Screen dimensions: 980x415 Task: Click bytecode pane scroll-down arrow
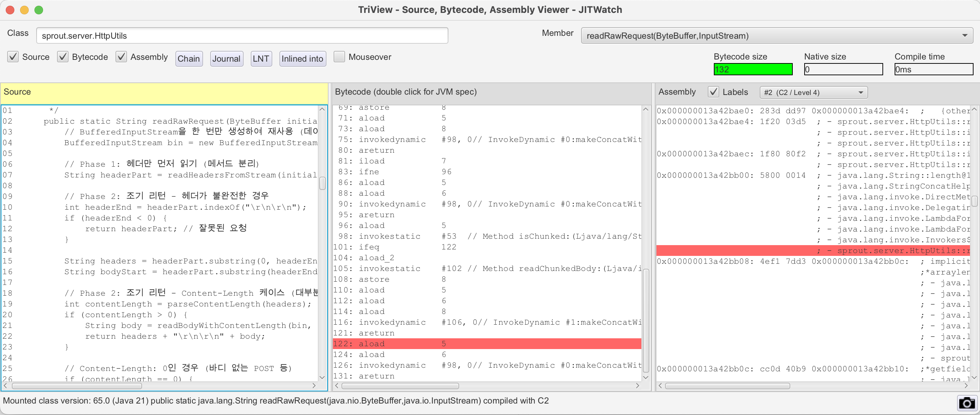646,377
